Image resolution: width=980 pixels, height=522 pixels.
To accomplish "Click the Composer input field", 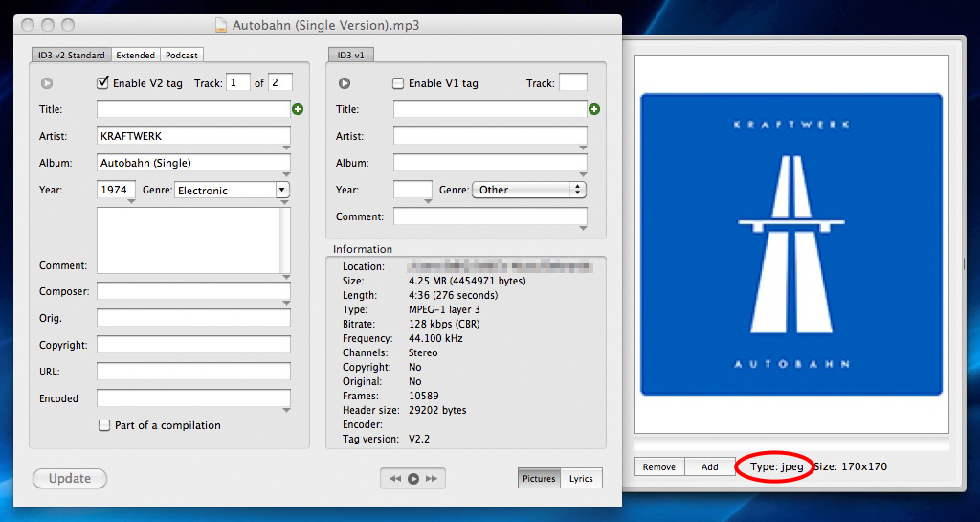I will (x=193, y=291).
